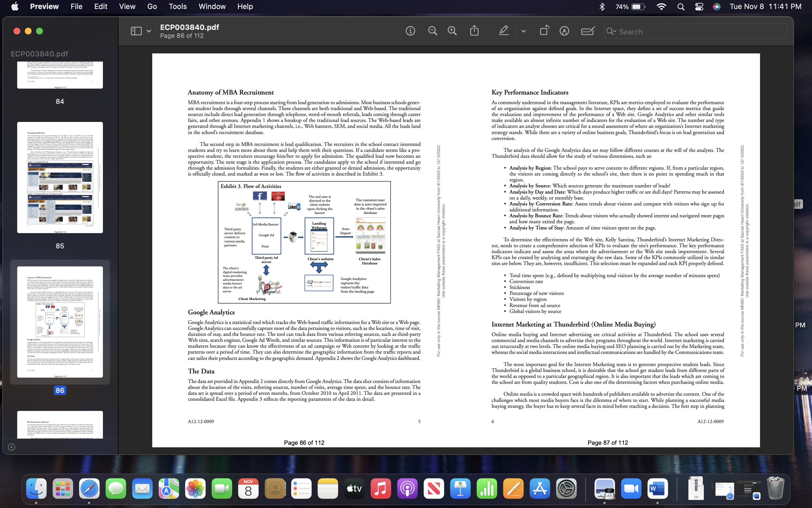Viewport: 812px width, 508px height.
Task: Open the View menu
Action: pos(127,6)
